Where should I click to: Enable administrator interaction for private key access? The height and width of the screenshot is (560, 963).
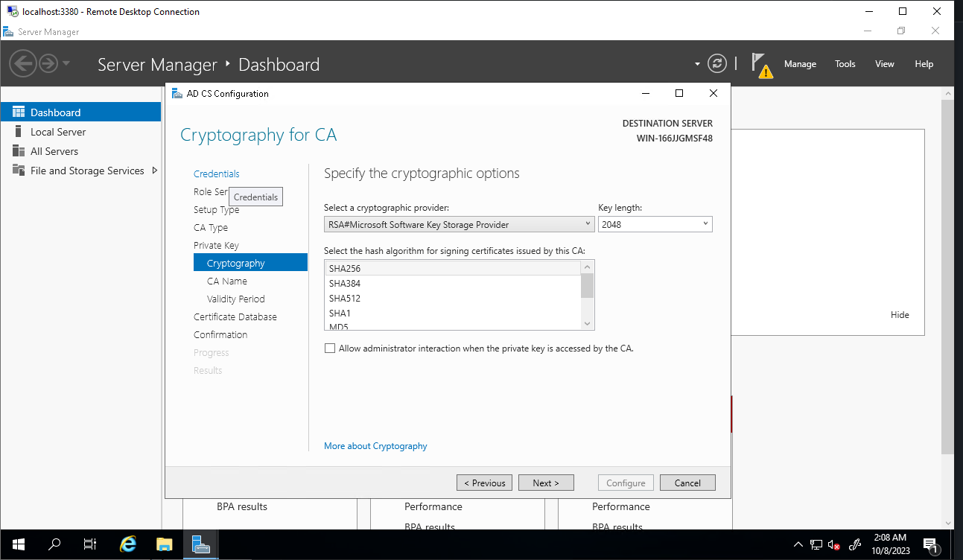click(330, 349)
